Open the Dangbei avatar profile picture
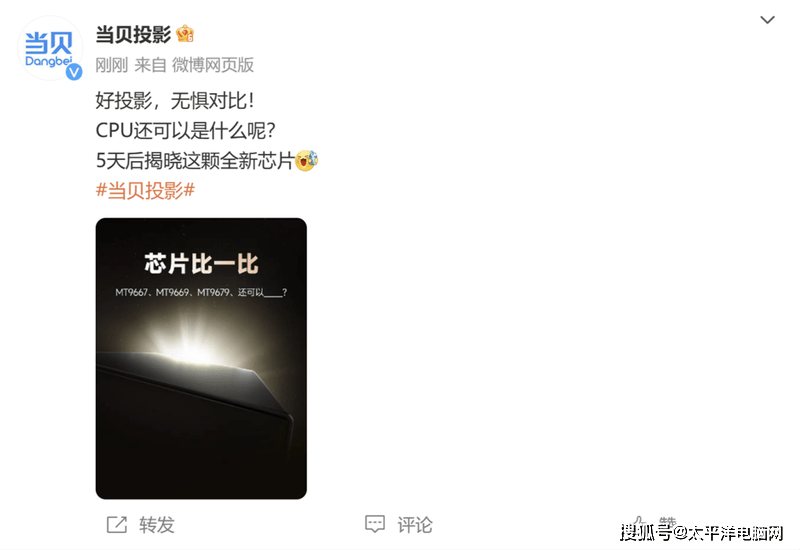This screenshot has height=550, width=800. [49, 47]
